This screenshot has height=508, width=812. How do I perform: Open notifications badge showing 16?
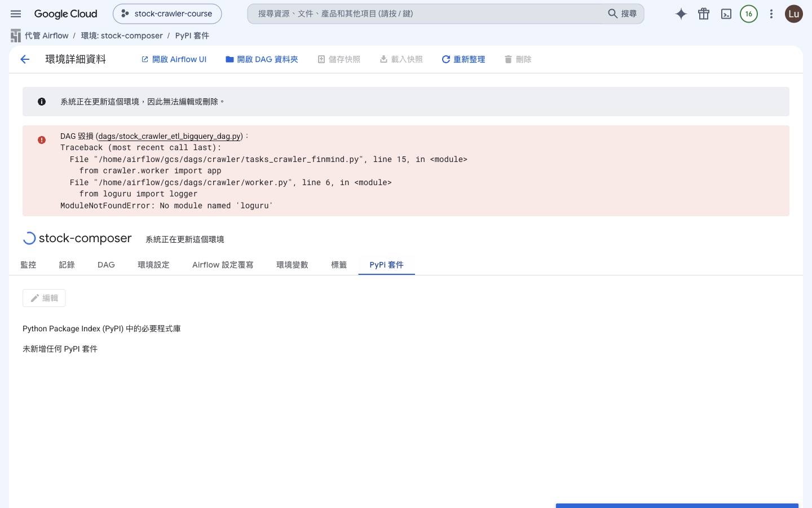click(749, 14)
